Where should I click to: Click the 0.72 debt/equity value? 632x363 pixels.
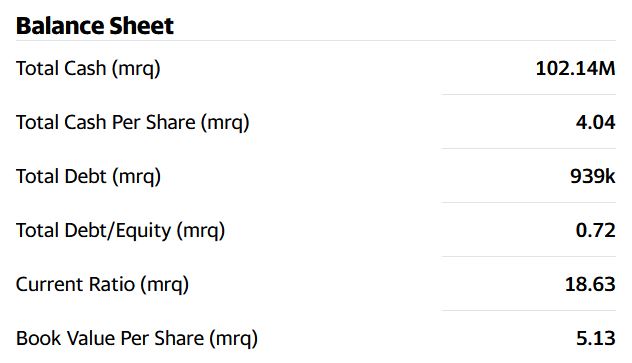click(595, 230)
